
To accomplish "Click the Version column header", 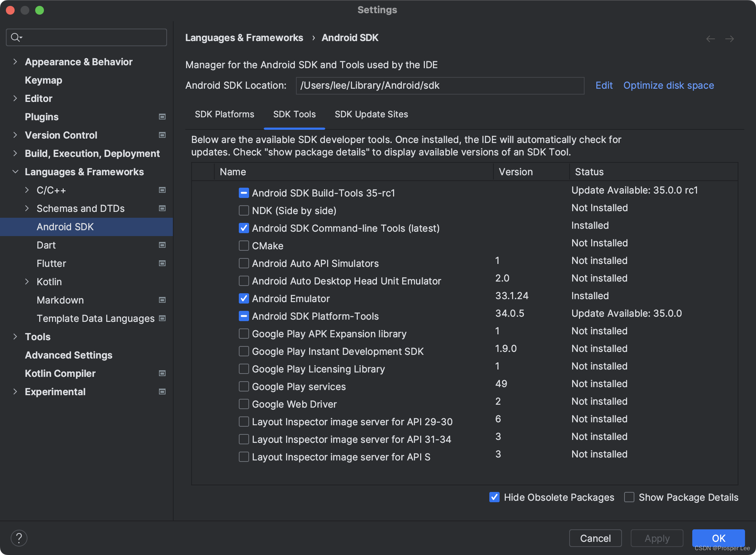I will point(531,172).
